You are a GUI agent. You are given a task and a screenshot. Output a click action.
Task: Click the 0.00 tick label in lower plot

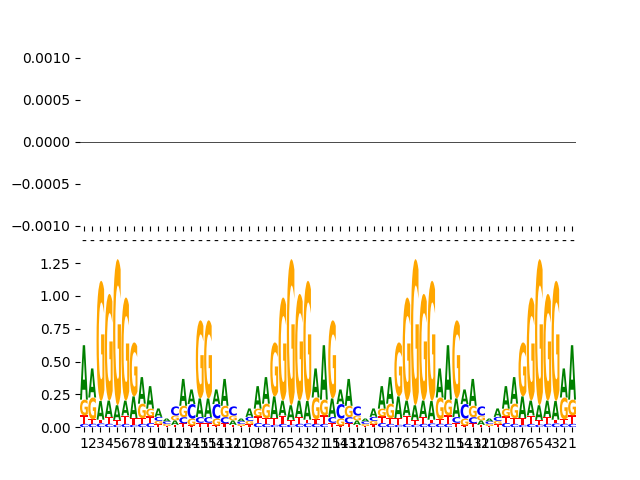pos(55,428)
